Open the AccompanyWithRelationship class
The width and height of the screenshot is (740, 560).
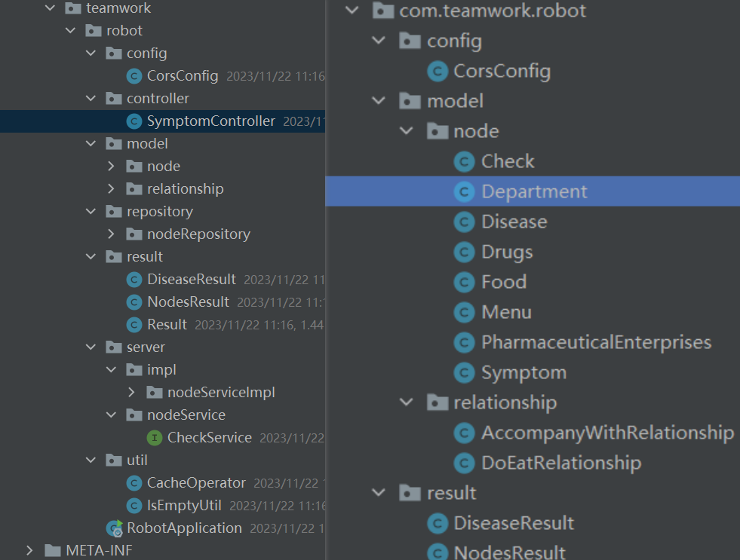pyautogui.click(x=607, y=433)
